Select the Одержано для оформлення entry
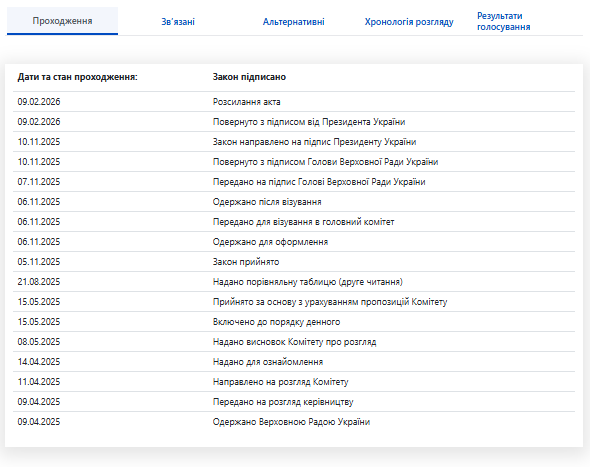 click(294, 241)
